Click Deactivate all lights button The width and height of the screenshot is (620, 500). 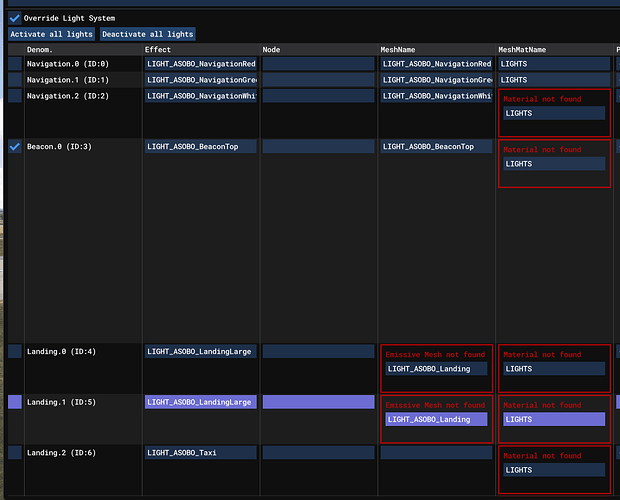click(147, 34)
